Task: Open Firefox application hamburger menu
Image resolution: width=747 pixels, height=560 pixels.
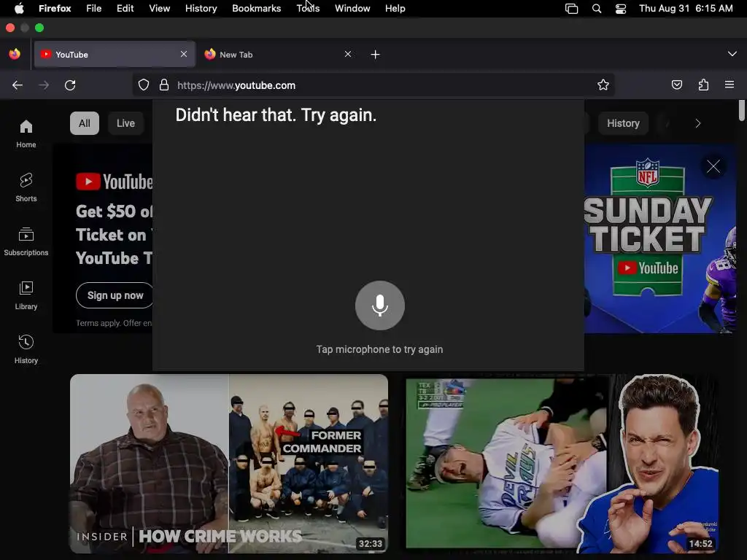Action: click(x=729, y=85)
